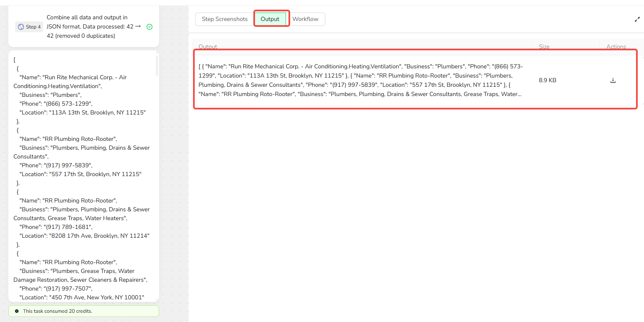Click the JSON output preview text row

coord(361,80)
